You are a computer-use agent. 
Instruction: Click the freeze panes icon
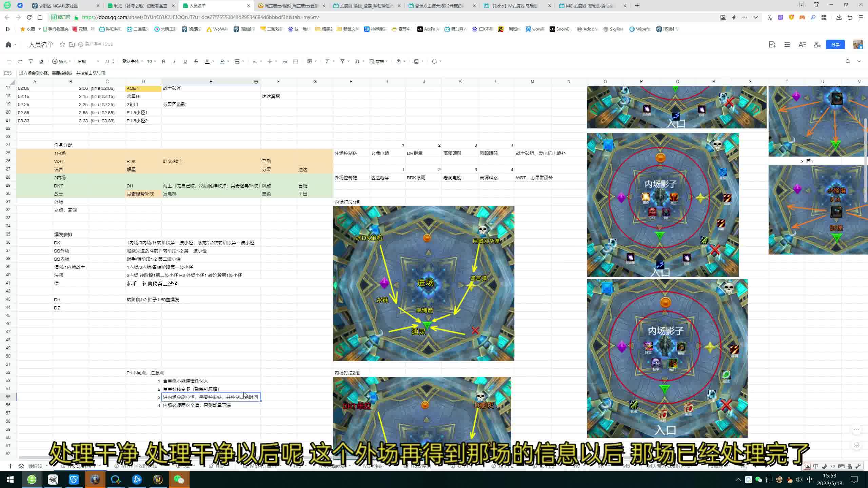(x=416, y=61)
